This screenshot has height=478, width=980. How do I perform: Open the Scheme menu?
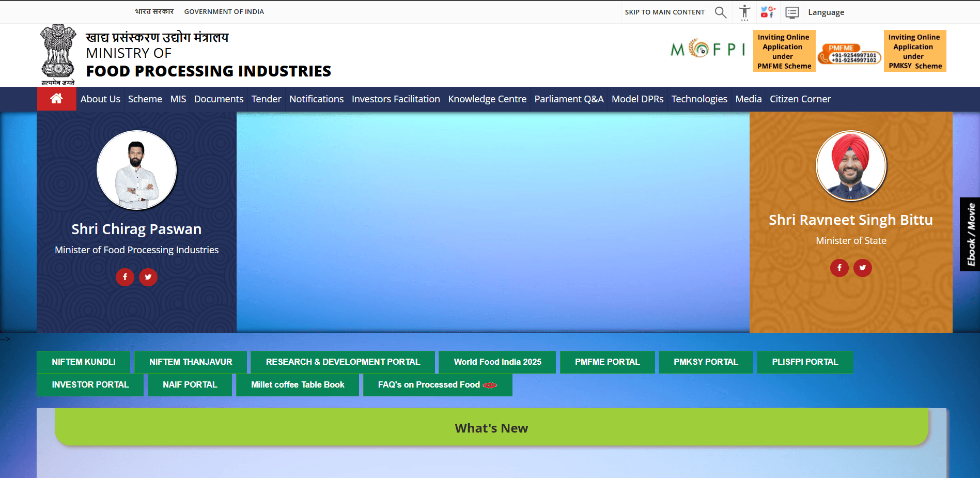click(x=145, y=99)
